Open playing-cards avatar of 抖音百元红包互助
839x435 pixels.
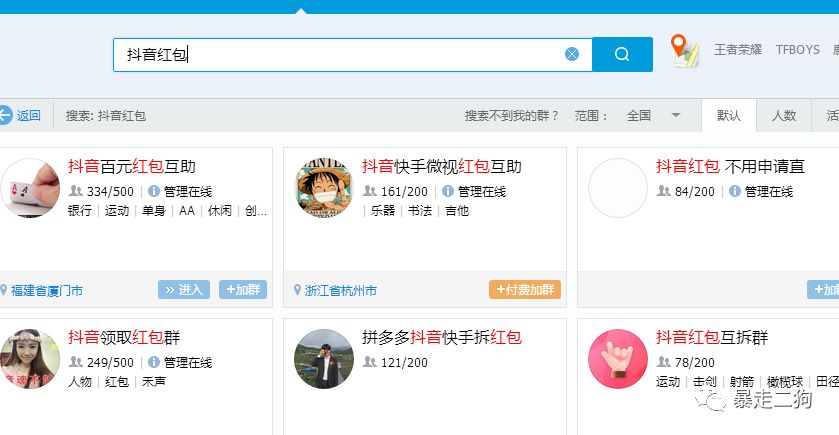click(29, 188)
